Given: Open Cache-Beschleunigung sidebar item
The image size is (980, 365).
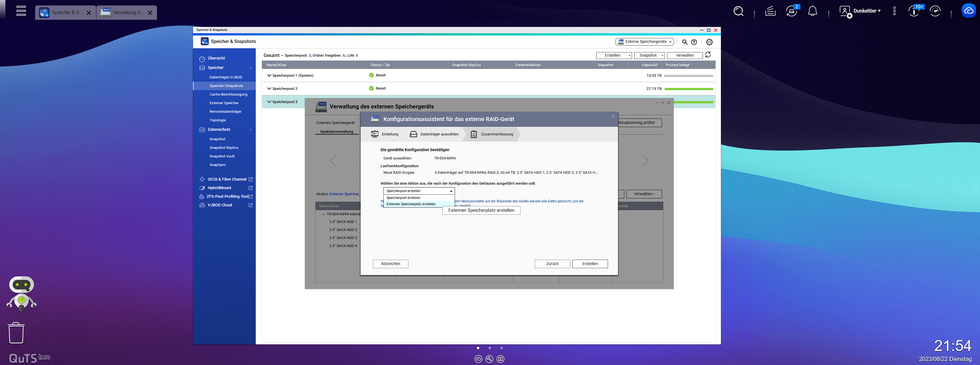Looking at the screenshot, I should point(228,94).
